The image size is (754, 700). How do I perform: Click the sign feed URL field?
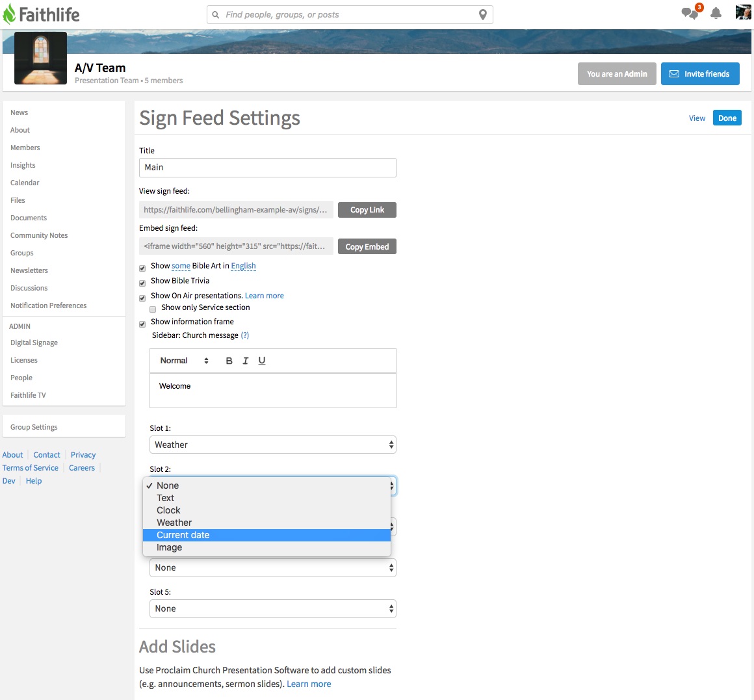pyautogui.click(x=236, y=210)
